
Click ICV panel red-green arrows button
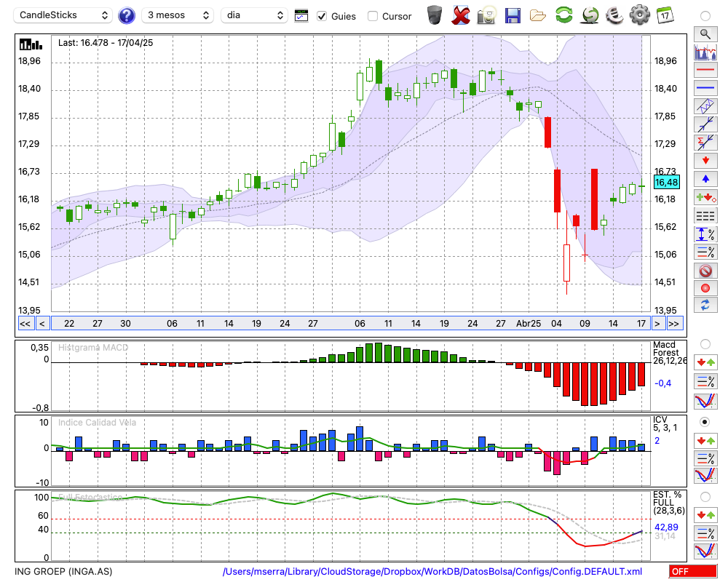point(705,440)
